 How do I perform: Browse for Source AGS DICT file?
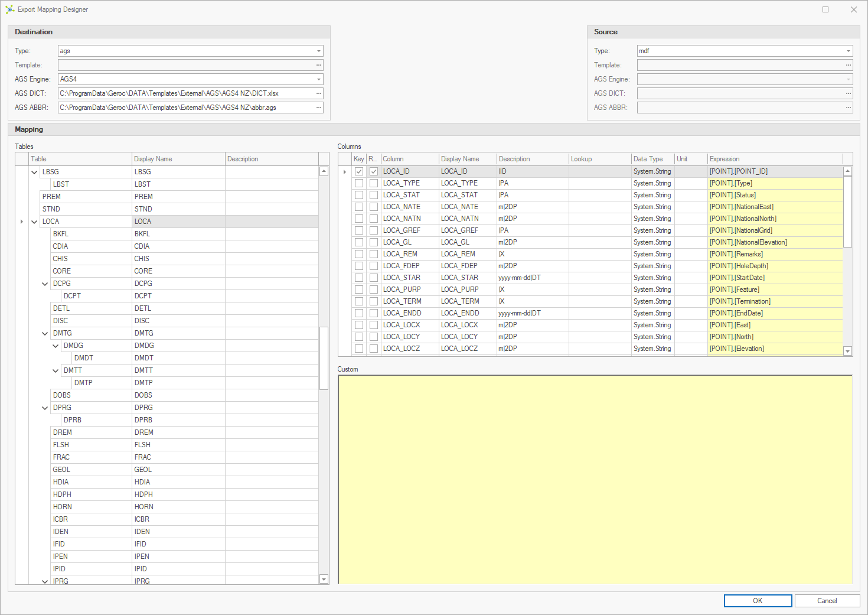[x=849, y=93]
